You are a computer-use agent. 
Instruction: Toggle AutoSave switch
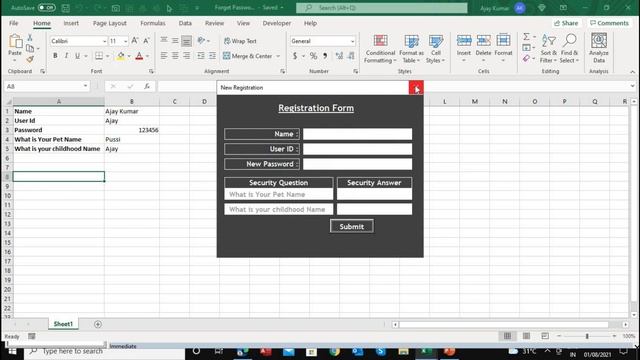[47, 8]
